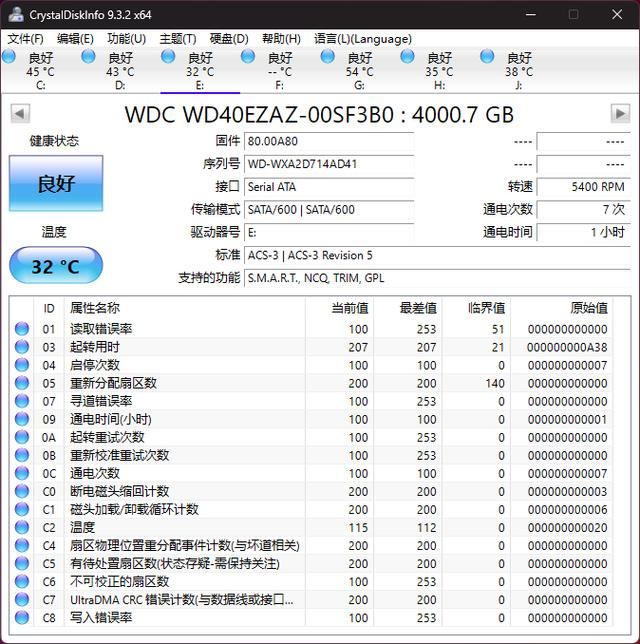Click status orb for attribute C2 温度
This screenshot has height=644, width=640.
pos(22,527)
